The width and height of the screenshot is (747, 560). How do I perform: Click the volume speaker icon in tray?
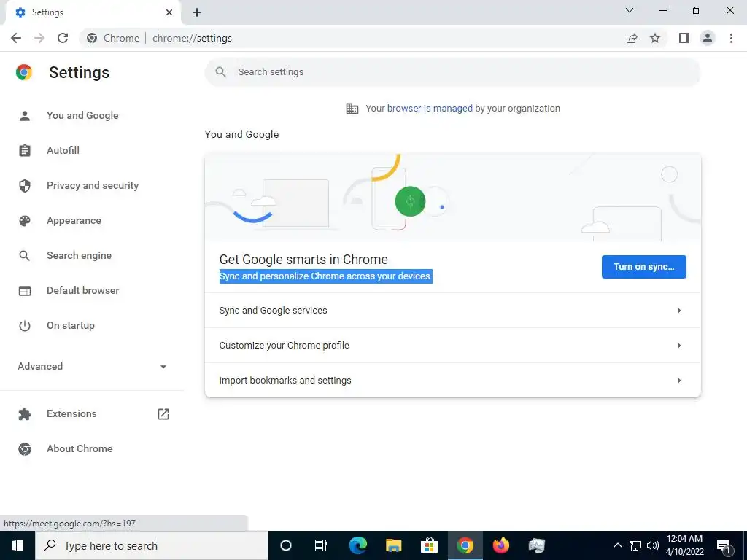pyautogui.click(x=653, y=545)
